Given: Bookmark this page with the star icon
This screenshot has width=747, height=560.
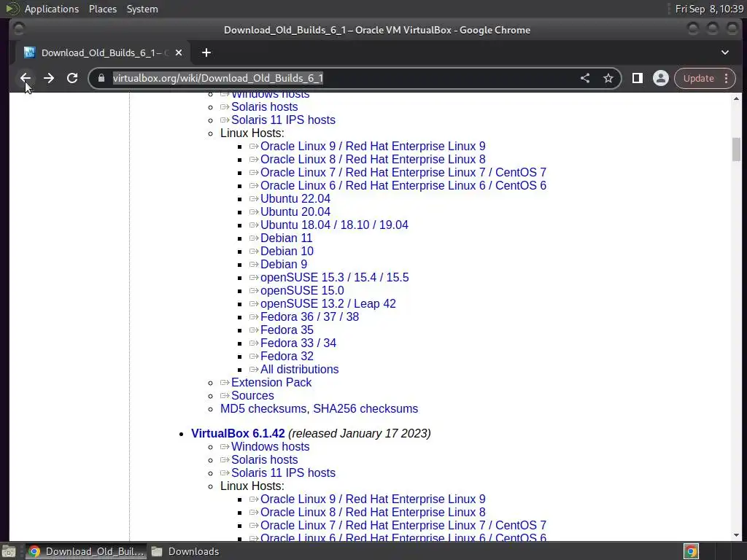Looking at the screenshot, I should tap(608, 78).
